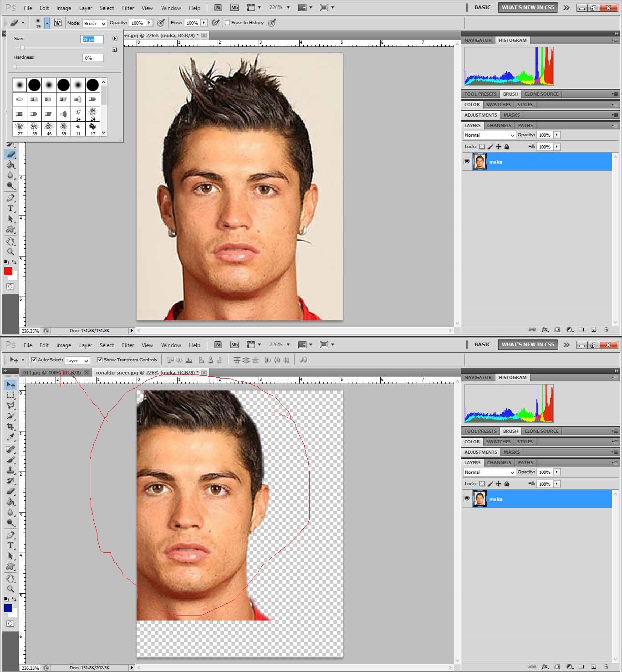Image resolution: width=622 pixels, height=672 pixels.
Task: Select the Quick Selection tool in lower window
Action: click(x=10, y=416)
